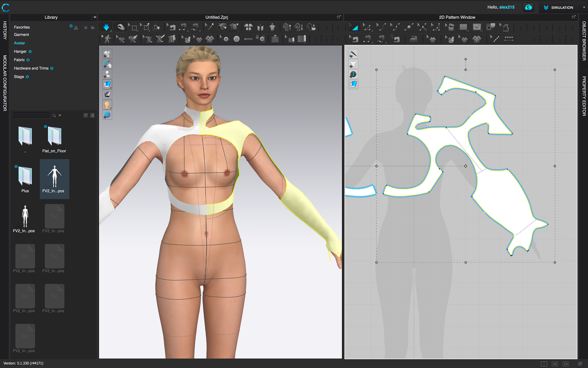Click the cloud sync icon next to username
This screenshot has width=588, height=368.
pyautogui.click(x=528, y=7)
